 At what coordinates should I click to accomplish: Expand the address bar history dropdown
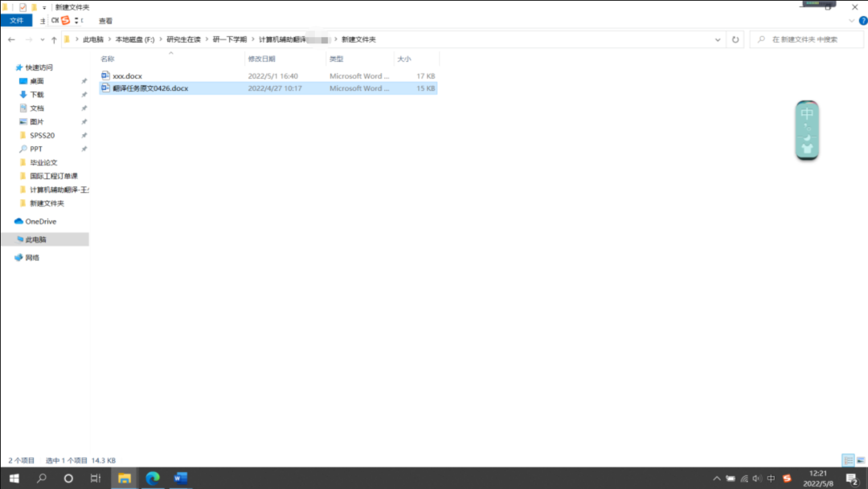pyautogui.click(x=718, y=39)
